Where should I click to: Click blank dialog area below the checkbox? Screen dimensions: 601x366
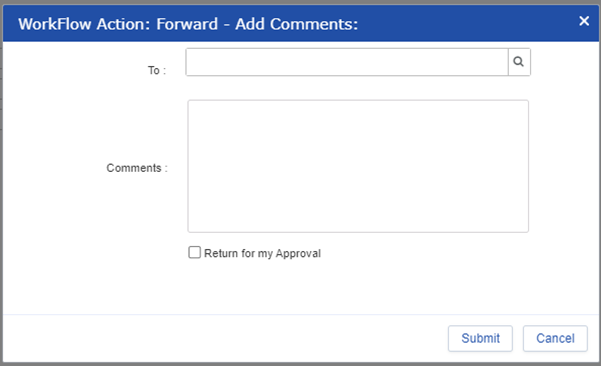point(301,287)
